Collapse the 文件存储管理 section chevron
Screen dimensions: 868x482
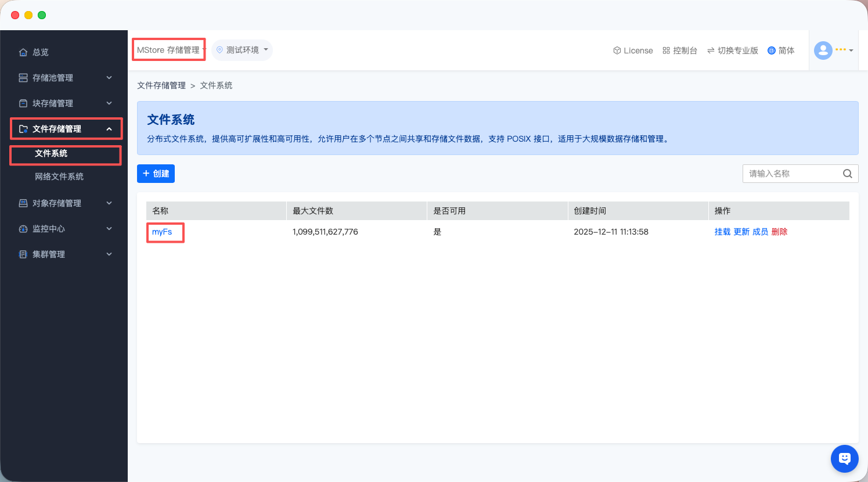(x=109, y=129)
